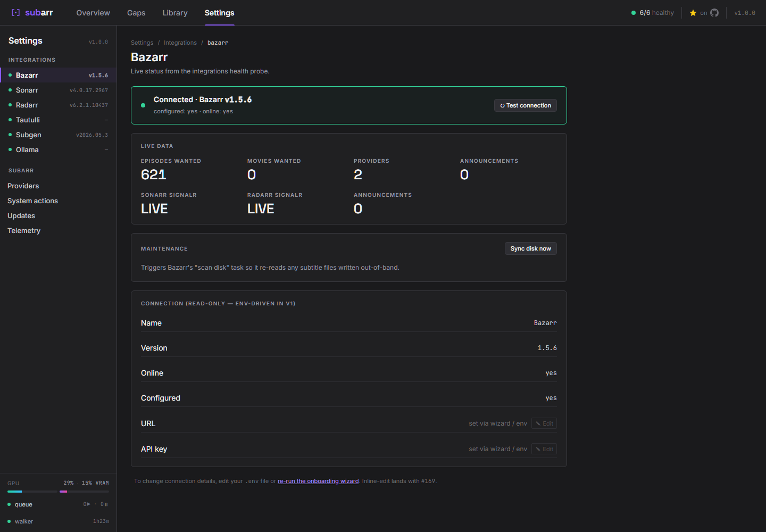Open Ollama integration settings
The width and height of the screenshot is (766, 532).
pos(58,149)
